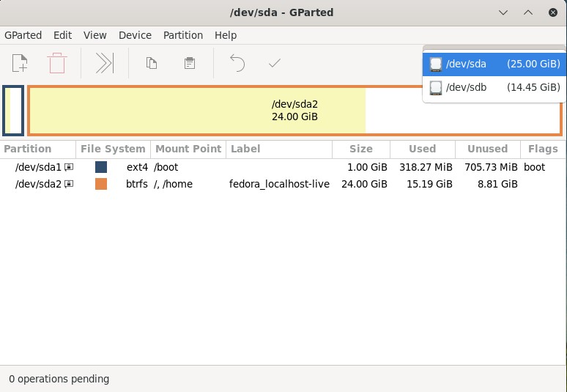Open the View menu
567x392 pixels.
[95, 35]
